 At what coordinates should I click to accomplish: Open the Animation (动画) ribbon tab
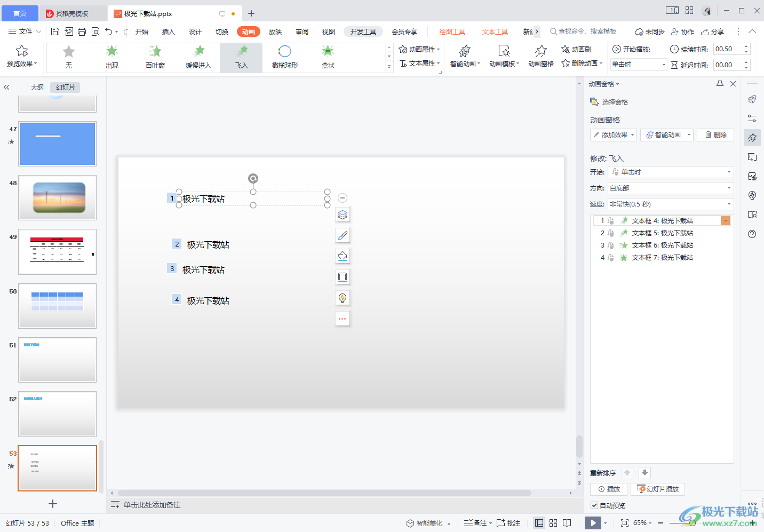coord(249,31)
